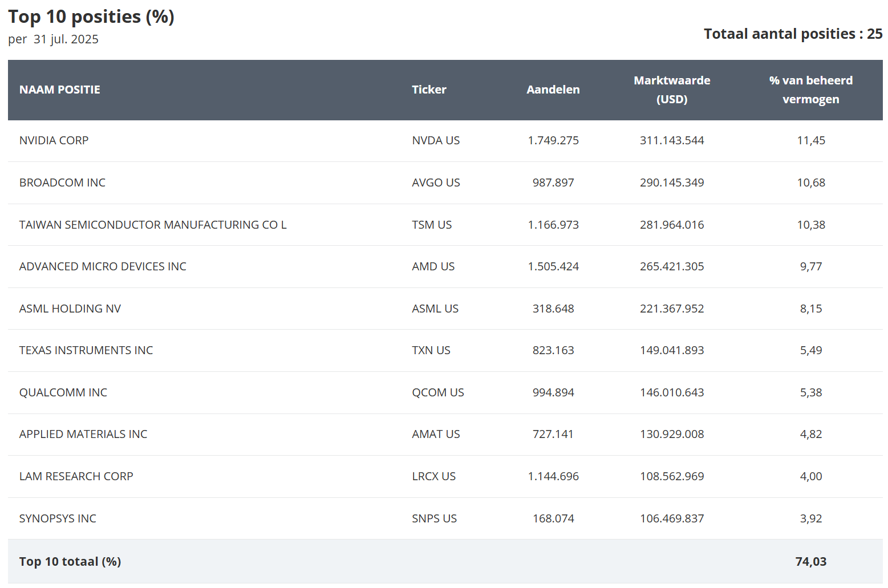This screenshot has width=888, height=588.
Task: Click the NAAM POSITIE column header
Action: pos(60,90)
